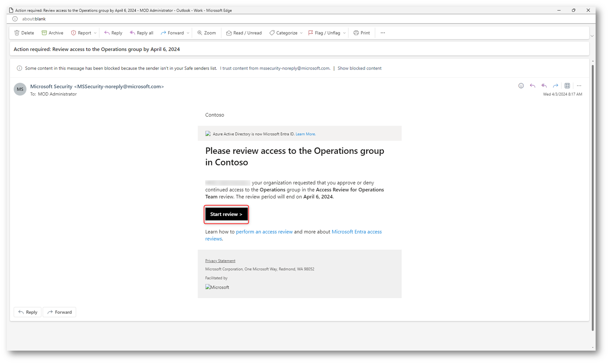
Task: Expand the toolbar chevron beside the ribbon
Action: [592, 36]
